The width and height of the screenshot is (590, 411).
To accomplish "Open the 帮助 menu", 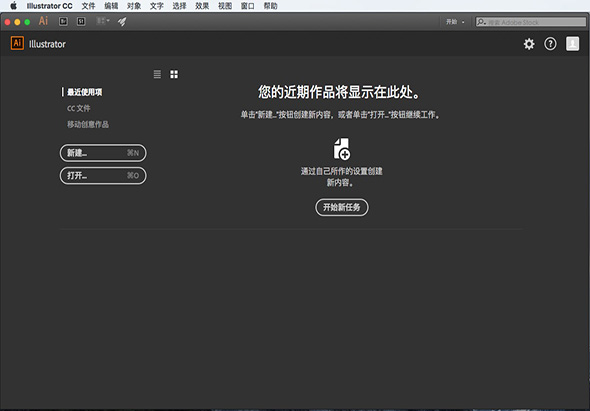I will 271,6.
